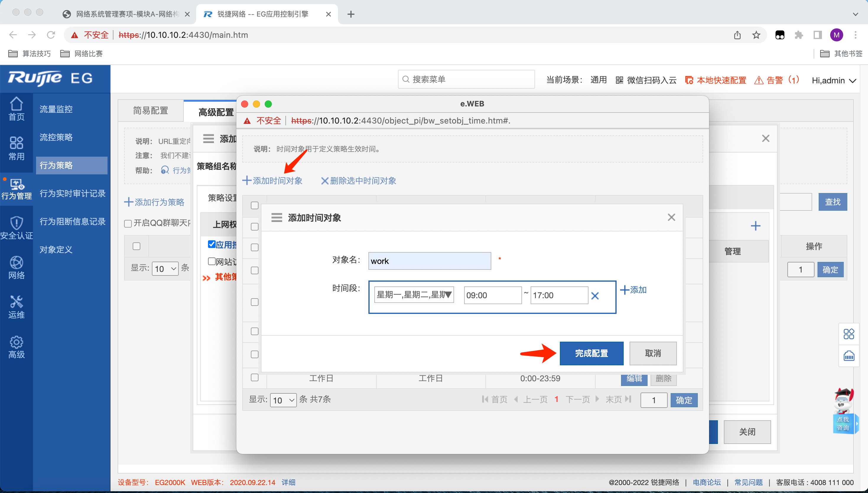Select 对象定义 in the side menu

click(56, 249)
